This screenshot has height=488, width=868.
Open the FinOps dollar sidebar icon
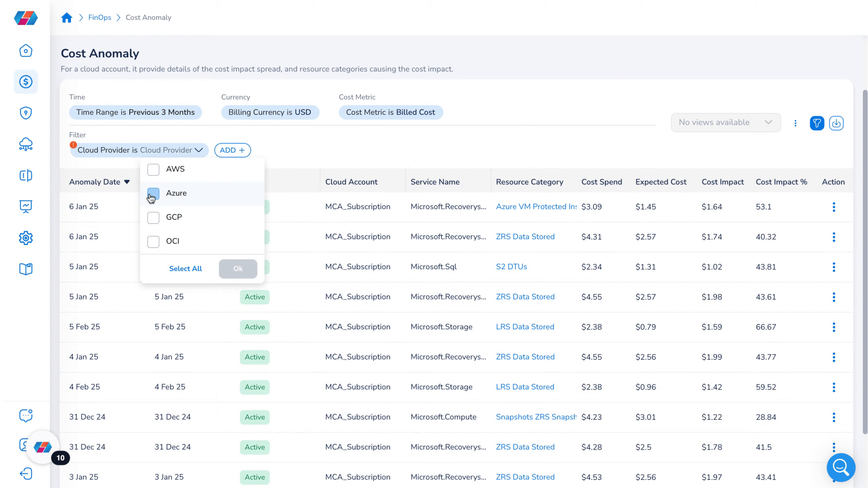(26, 82)
